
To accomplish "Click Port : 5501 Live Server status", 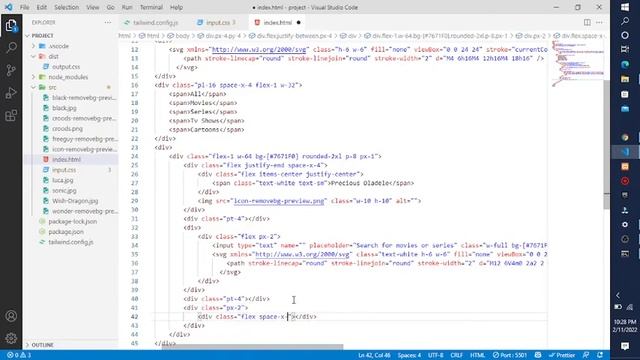I will point(510,355).
